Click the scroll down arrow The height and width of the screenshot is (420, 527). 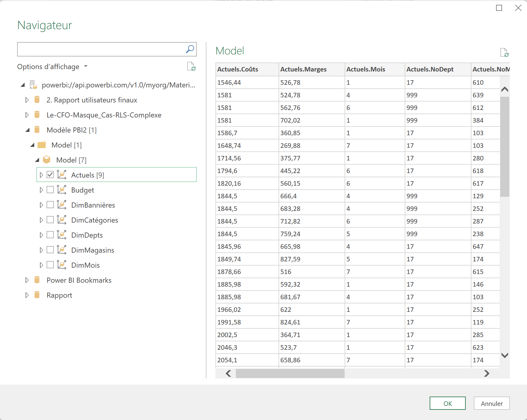505,355
